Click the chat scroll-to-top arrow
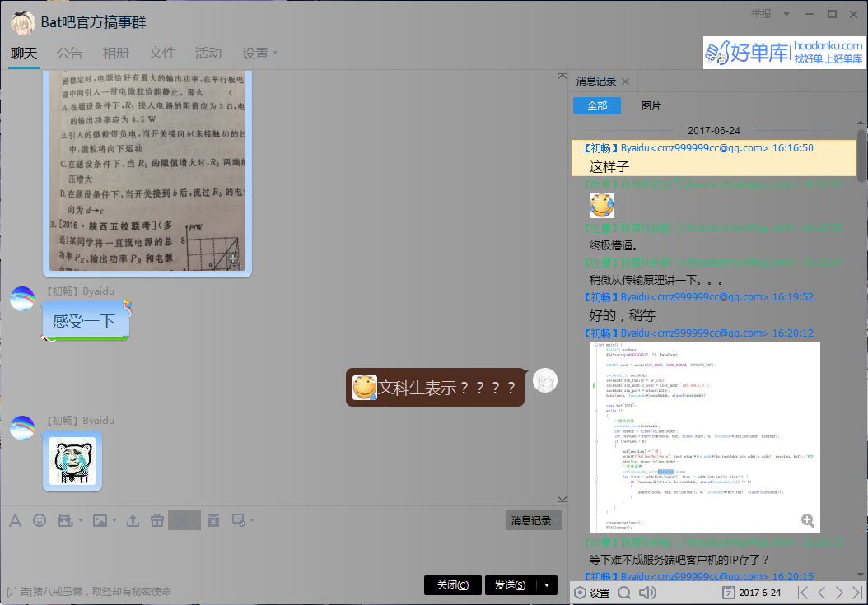Viewport: 868px width, 605px height. coord(562,76)
